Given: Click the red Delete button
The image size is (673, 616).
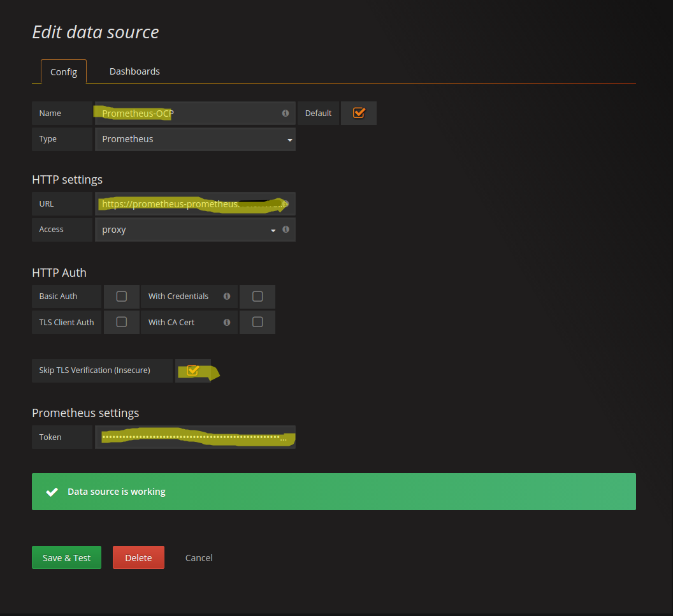Looking at the screenshot, I should click(138, 557).
